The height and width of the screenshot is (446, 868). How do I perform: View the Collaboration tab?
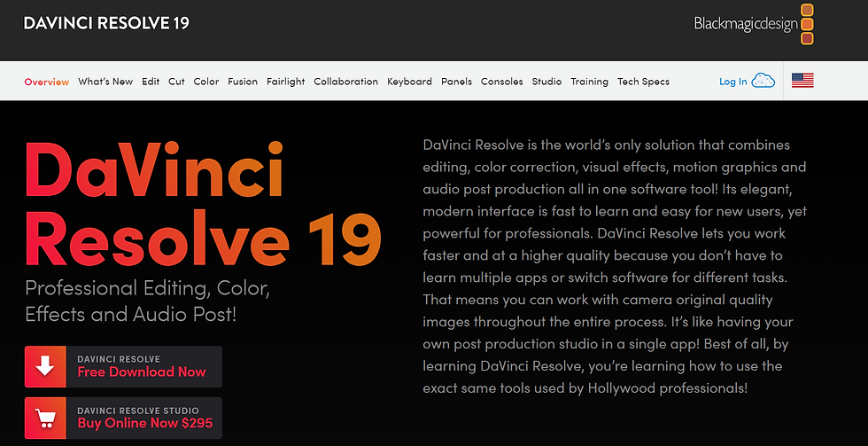click(346, 82)
